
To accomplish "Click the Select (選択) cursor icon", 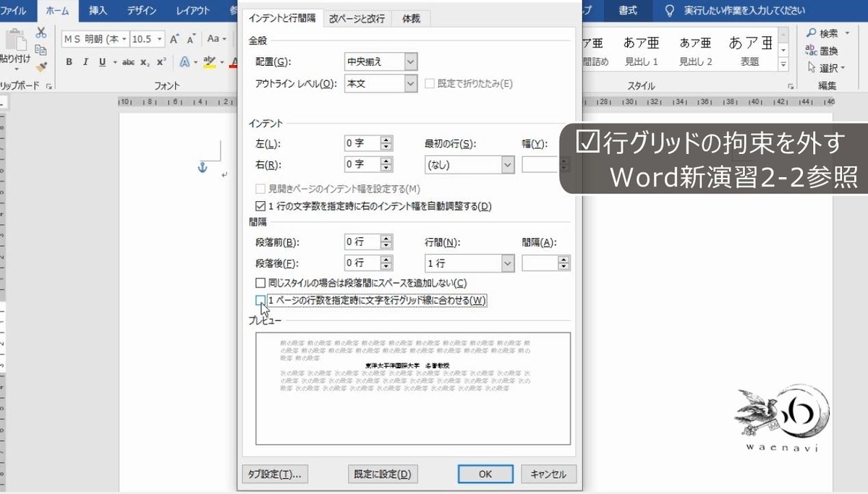I will click(x=812, y=67).
